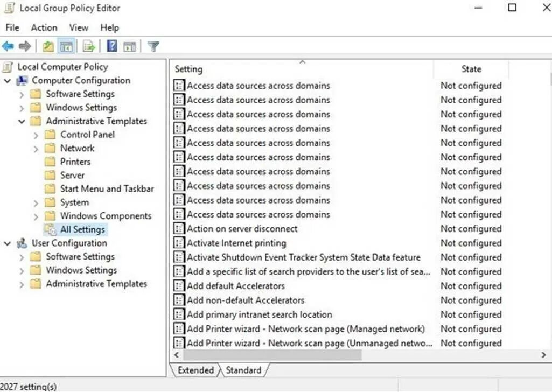This screenshot has height=392, width=552.
Task: Click the Forward arrow toolbar icon
Action: 25,46
